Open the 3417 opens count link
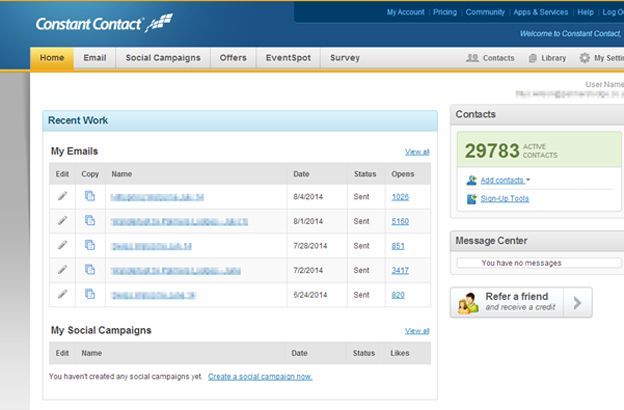 point(400,271)
